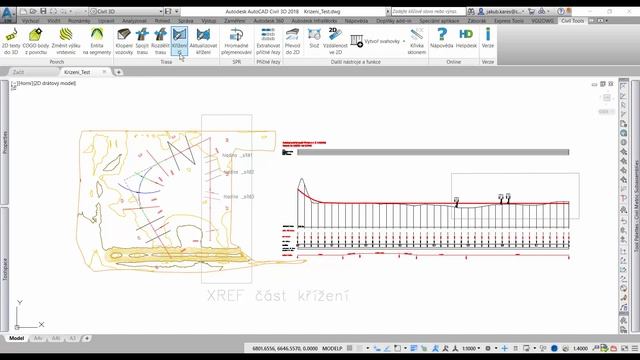Open the Toolspace side palette

pos(4,269)
